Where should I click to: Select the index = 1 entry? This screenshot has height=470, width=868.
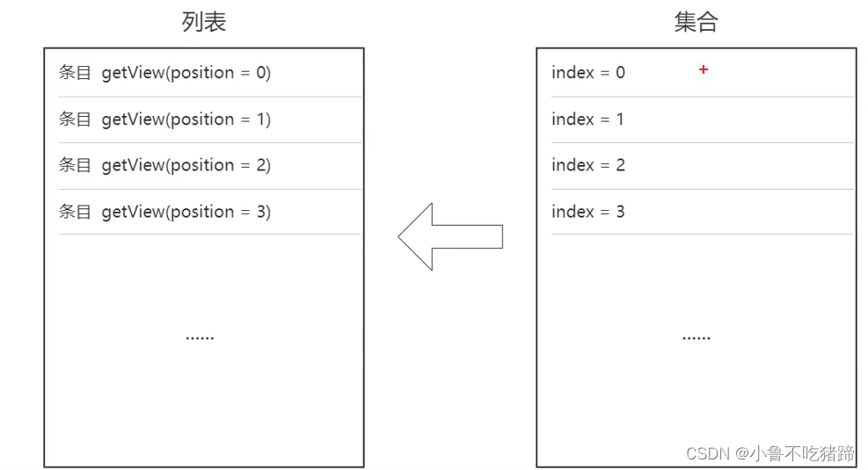click(x=587, y=119)
